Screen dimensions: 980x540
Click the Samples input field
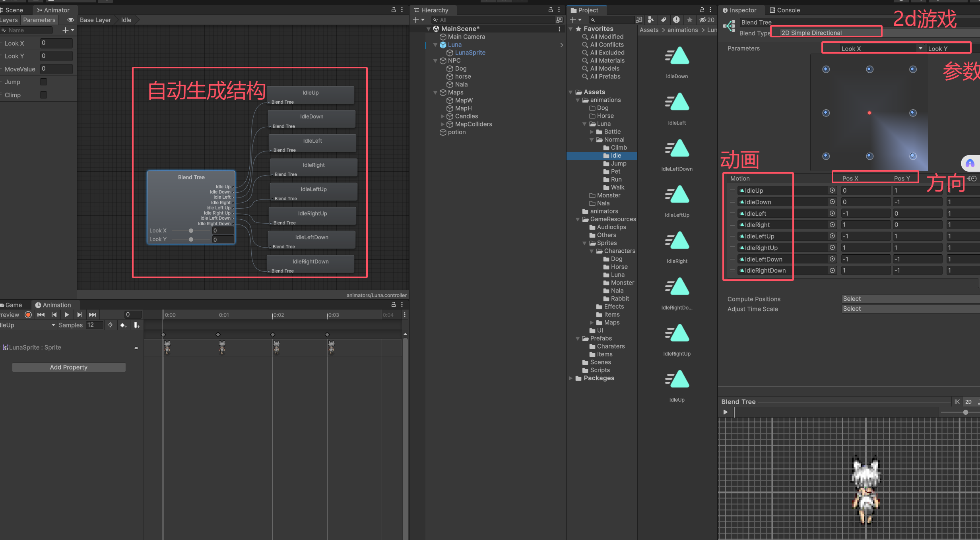click(95, 325)
